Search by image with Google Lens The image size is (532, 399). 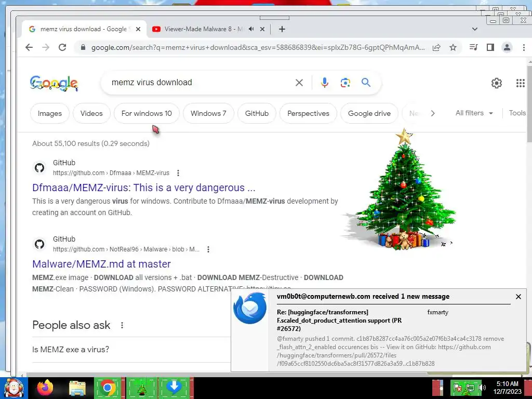pos(345,83)
